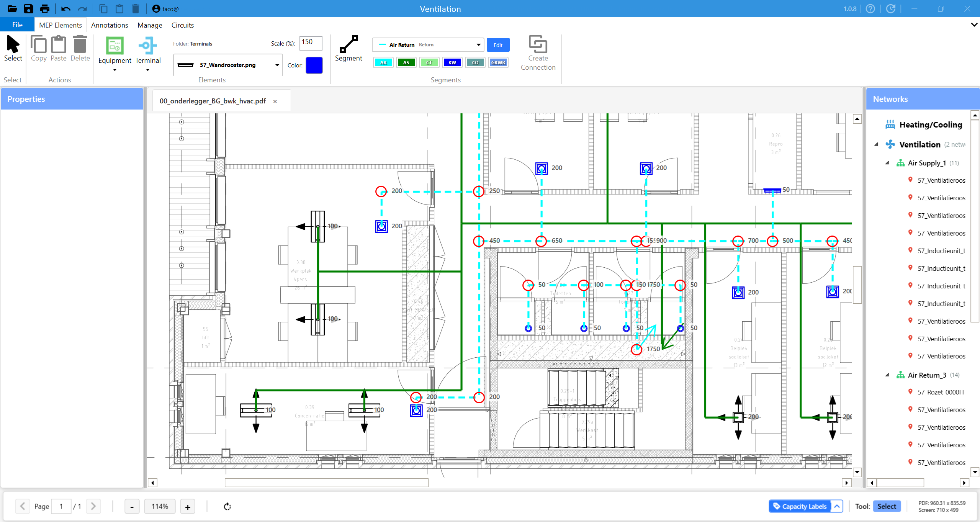This screenshot has height=522, width=980.
Task: Undo the last action
Action: pos(65,8)
